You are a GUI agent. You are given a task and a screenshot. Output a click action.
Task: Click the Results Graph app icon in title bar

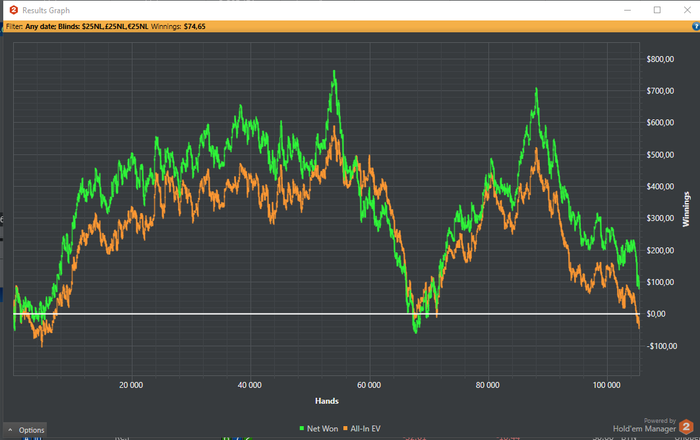pos(14,9)
